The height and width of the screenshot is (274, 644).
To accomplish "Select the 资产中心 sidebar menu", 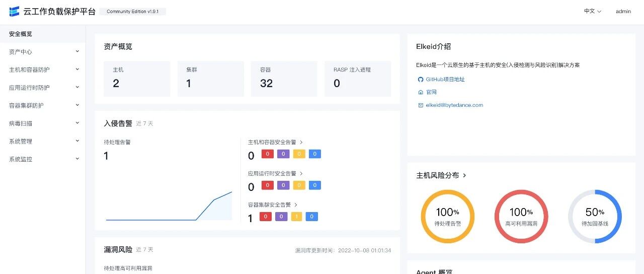I will pos(43,52).
